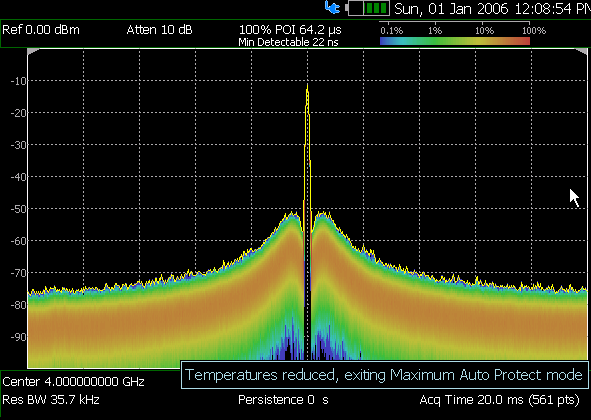Viewport: 591px width, 420px height.
Task: Click the 1% label on color scale
Action: (435, 31)
